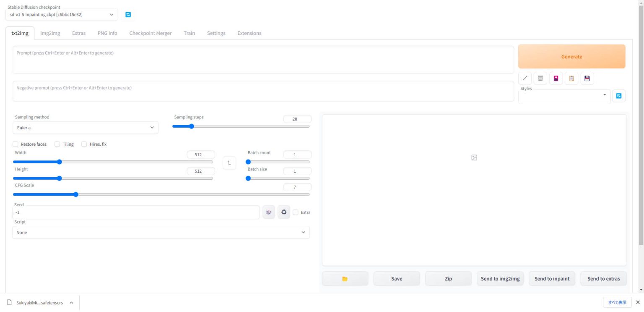Screen dimensions: 644x312
Task: Open the Script dropdown
Action: click(x=161, y=232)
